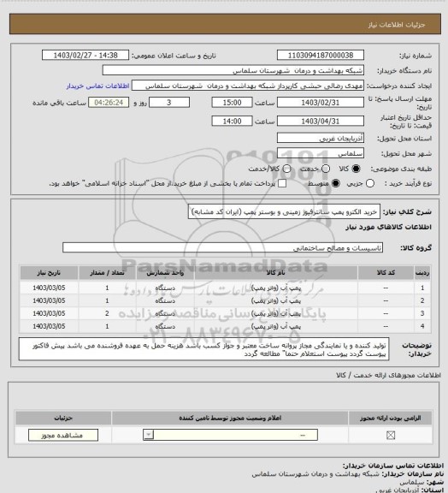Click the announcement date field 1403/02/27 - 14:38
The image size is (448, 493).
pos(85,56)
